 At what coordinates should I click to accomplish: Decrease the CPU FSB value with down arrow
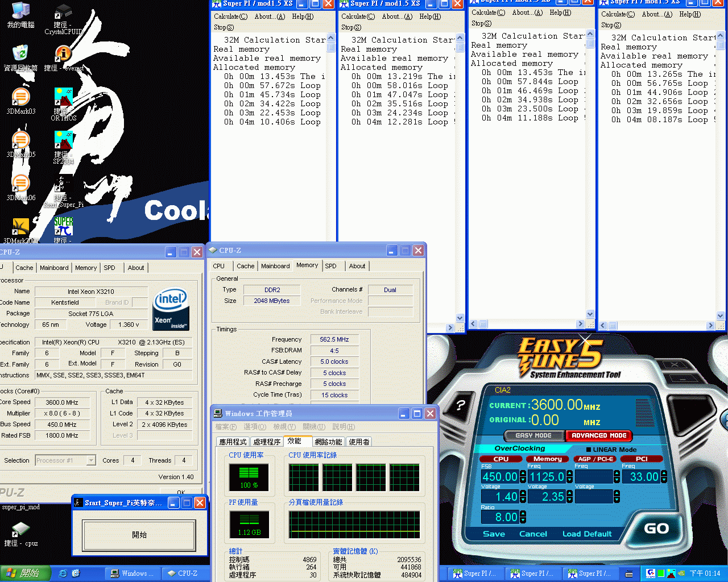[523, 480]
